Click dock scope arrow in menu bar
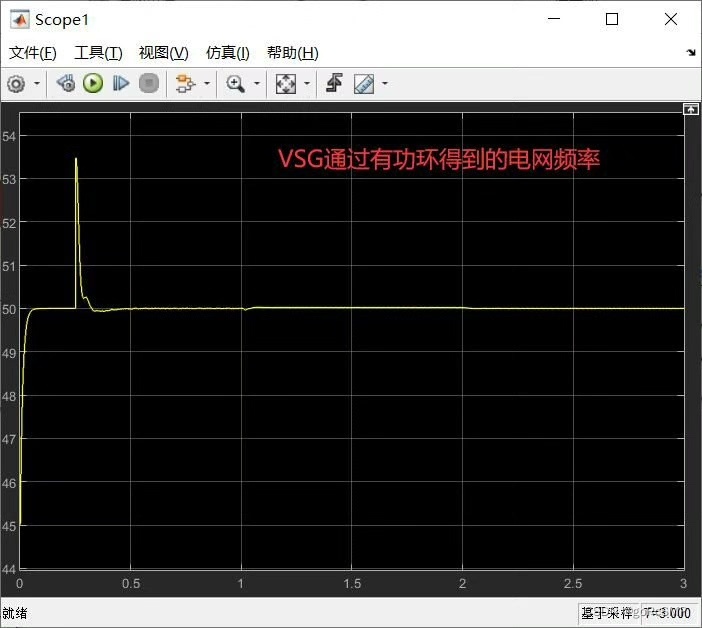 coord(691,53)
